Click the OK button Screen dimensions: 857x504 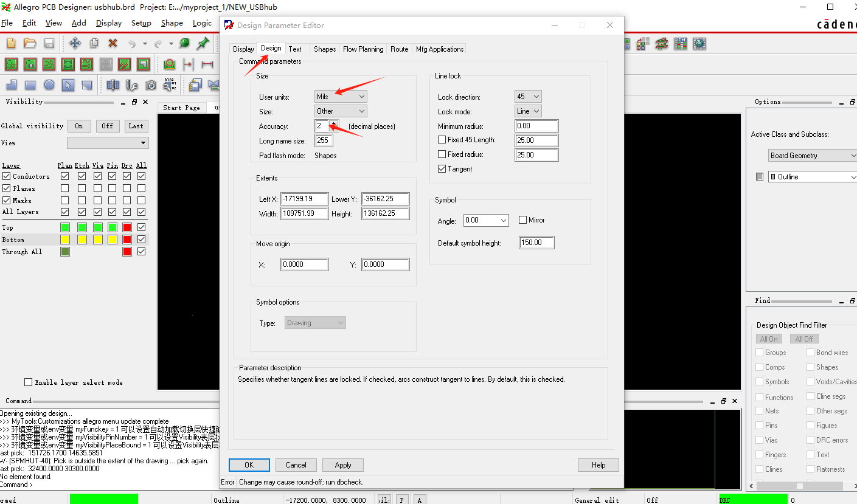pos(249,464)
